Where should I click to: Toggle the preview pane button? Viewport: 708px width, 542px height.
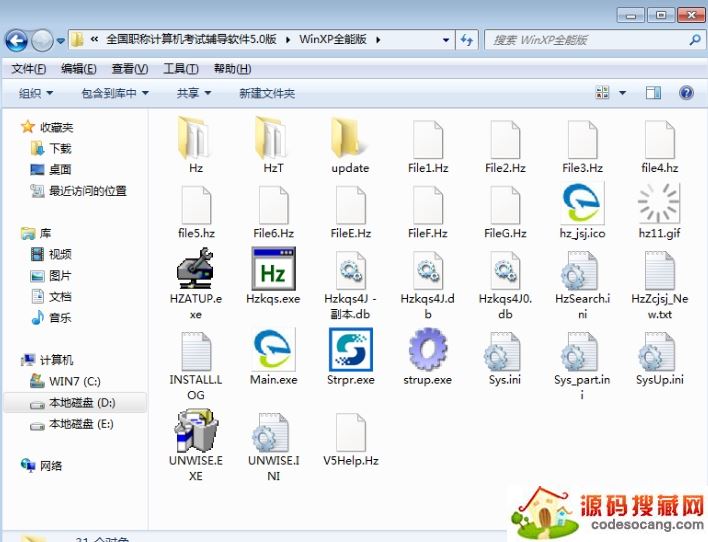click(x=653, y=93)
